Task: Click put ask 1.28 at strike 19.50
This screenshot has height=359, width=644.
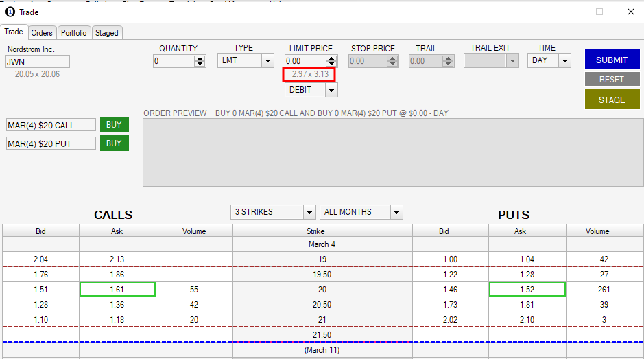Action: click(527, 275)
